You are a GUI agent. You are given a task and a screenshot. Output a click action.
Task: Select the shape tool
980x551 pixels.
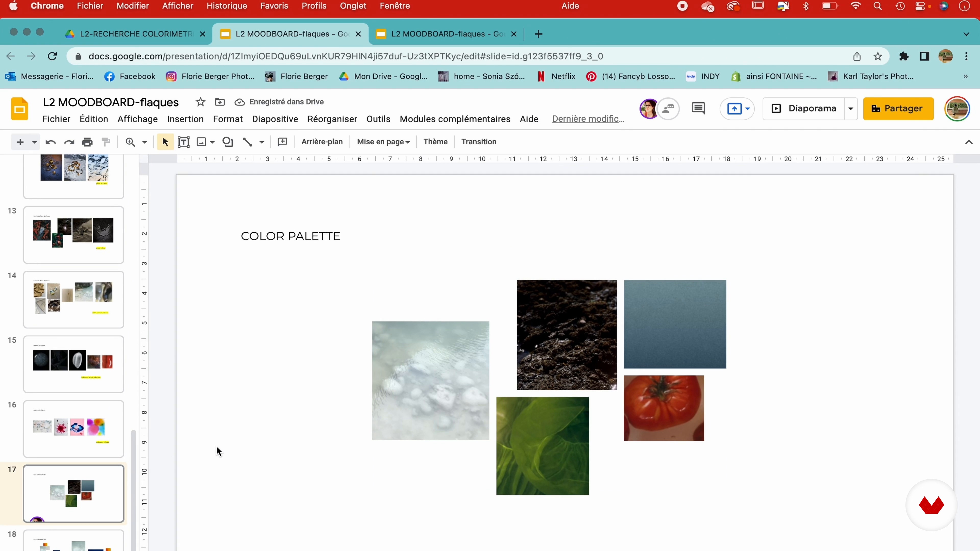point(227,142)
